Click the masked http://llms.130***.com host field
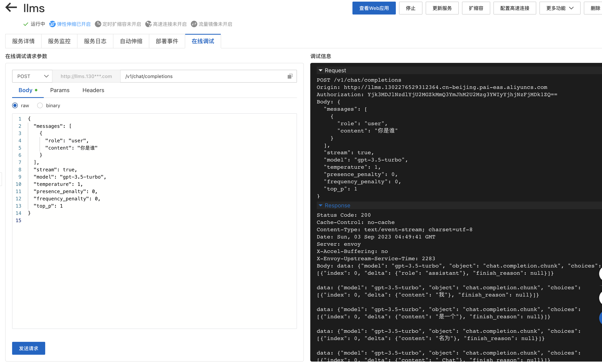This screenshot has width=602, height=364. coord(86,76)
